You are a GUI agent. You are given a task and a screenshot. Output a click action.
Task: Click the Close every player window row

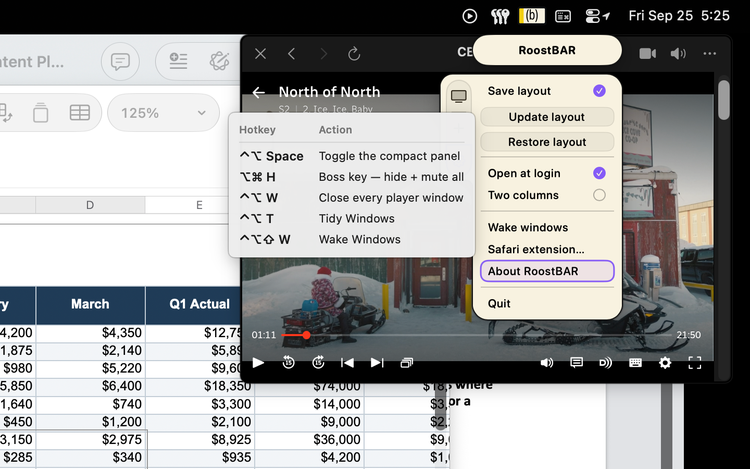coord(352,198)
